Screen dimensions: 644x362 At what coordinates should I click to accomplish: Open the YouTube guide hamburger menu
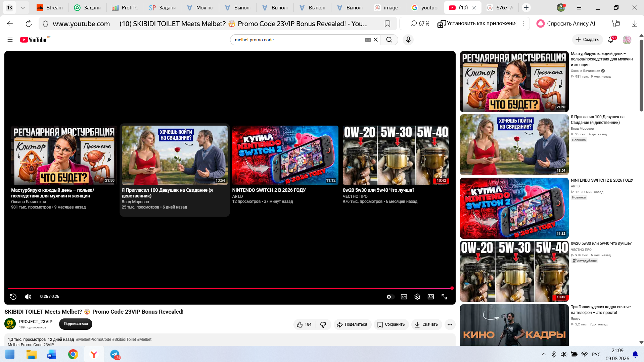[x=10, y=40]
